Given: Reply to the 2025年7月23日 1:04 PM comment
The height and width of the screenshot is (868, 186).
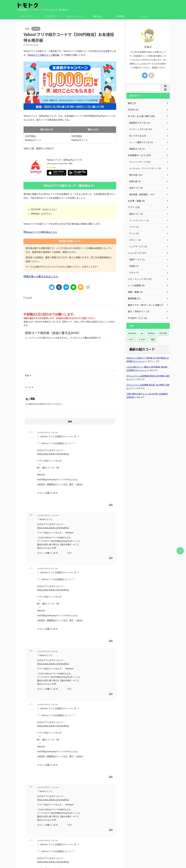Looking at the screenshot, I should tap(111, 505).
